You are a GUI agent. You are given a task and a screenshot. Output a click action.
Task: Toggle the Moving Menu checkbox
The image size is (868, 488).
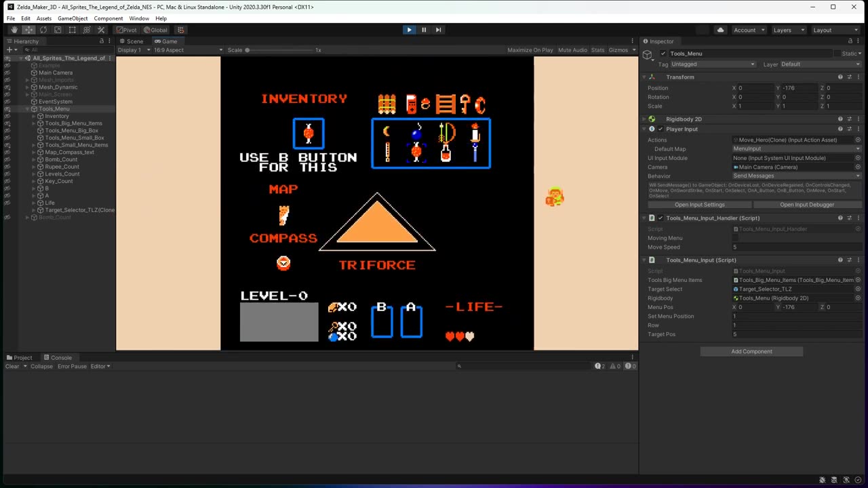click(x=736, y=238)
